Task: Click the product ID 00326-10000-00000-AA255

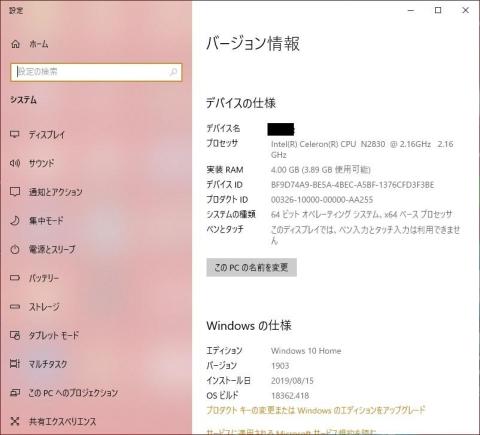Action: (322, 200)
